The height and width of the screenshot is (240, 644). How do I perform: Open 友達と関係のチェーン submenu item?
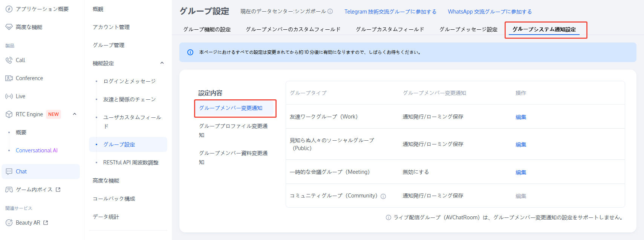(129, 99)
